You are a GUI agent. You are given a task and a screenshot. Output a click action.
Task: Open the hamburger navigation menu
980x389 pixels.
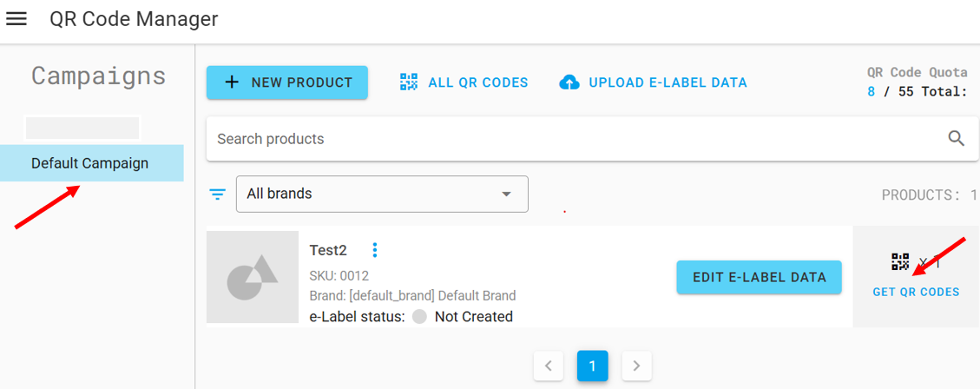tap(16, 18)
